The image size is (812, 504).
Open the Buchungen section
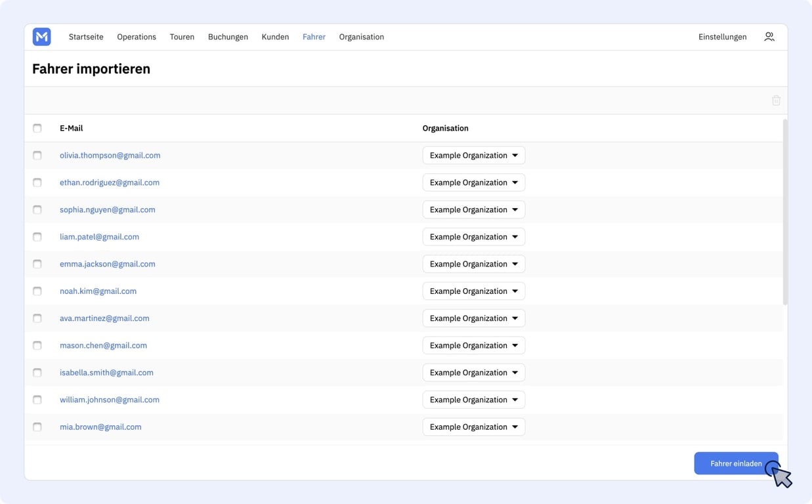[228, 37]
